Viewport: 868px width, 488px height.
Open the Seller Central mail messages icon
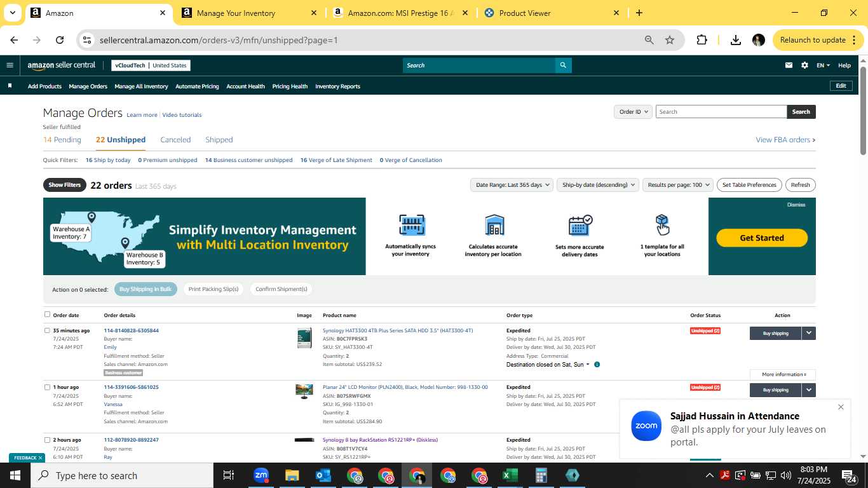tap(789, 65)
